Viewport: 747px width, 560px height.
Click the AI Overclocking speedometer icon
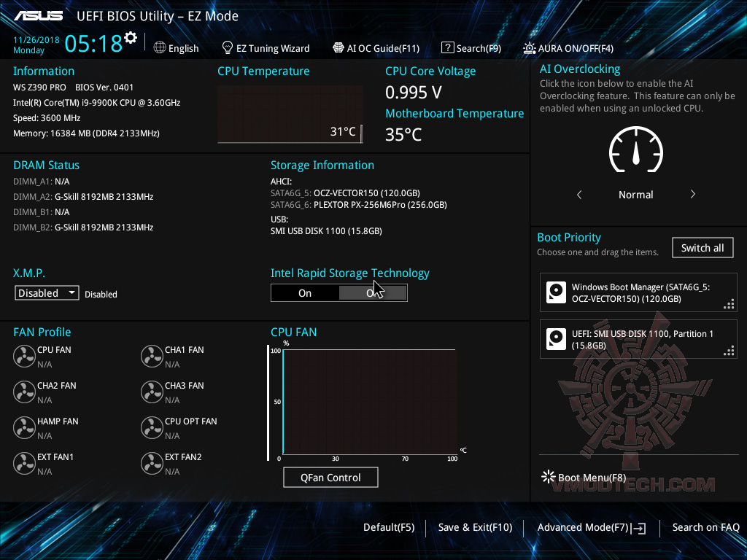[x=636, y=149]
